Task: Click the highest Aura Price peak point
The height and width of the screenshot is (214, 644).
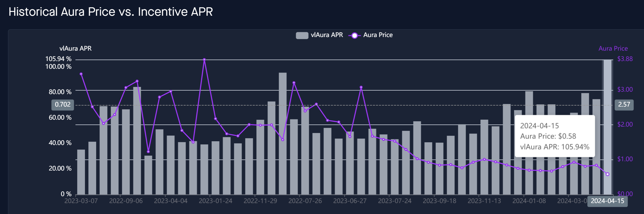Action: click(x=204, y=60)
